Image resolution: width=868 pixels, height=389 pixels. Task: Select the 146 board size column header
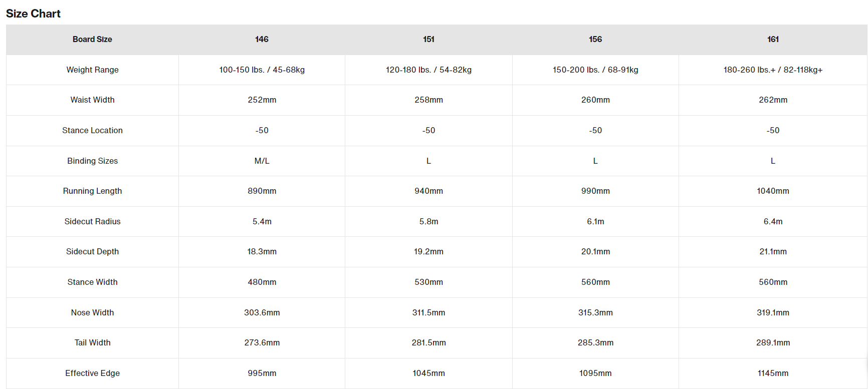click(x=262, y=40)
